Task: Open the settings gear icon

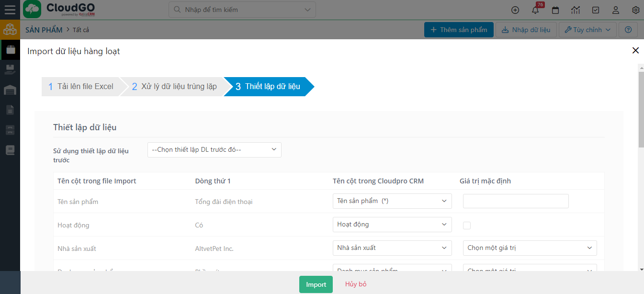Action: pyautogui.click(x=636, y=10)
